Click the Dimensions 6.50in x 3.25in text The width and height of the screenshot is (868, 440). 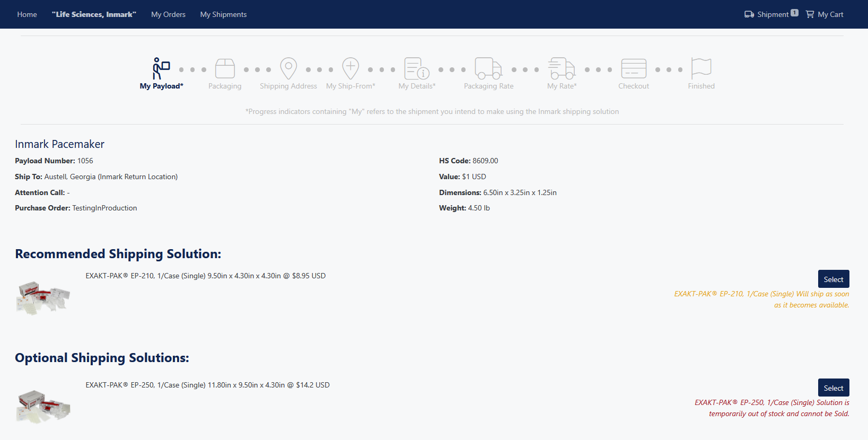tap(497, 192)
